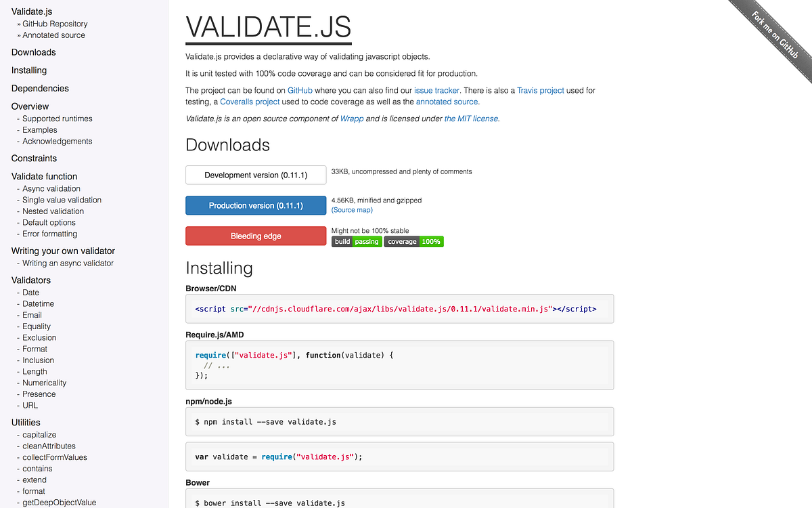Open the Coveralls project page
Image resolution: width=812 pixels, height=508 pixels.
(x=250, y=102)
